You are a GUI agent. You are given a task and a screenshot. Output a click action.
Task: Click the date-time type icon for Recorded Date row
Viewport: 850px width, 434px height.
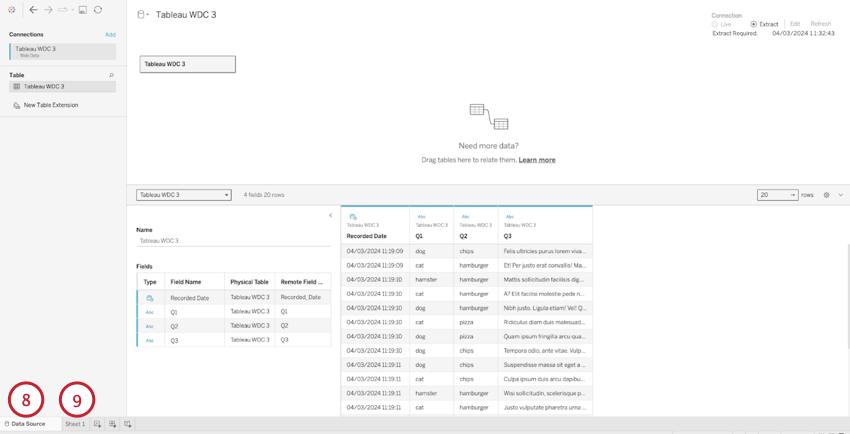[150, 298]
